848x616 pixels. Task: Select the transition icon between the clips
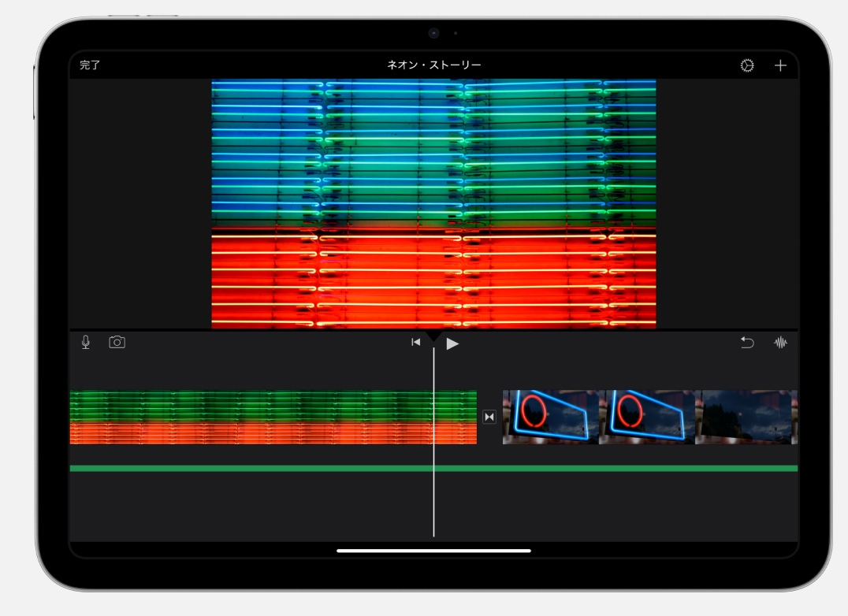pos(489,417)
